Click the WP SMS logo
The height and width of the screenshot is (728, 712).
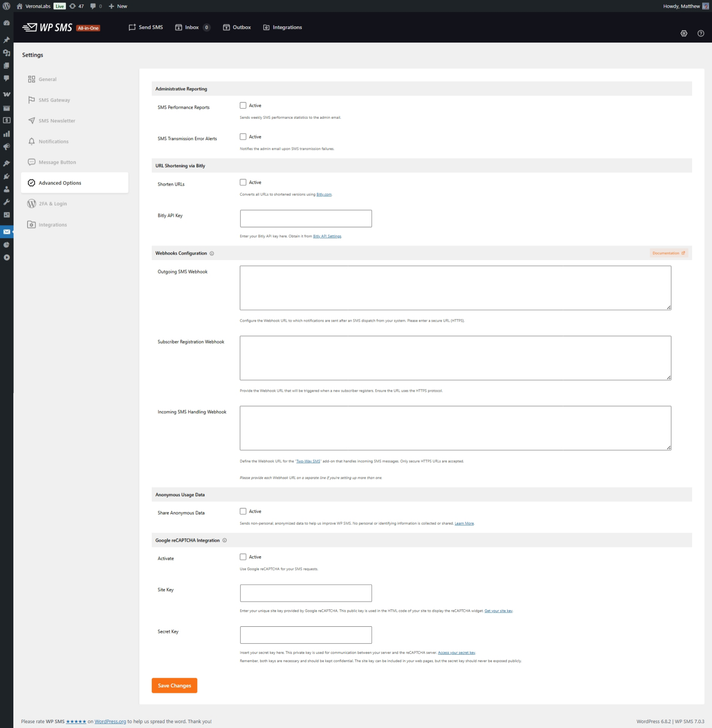(47, 28)
